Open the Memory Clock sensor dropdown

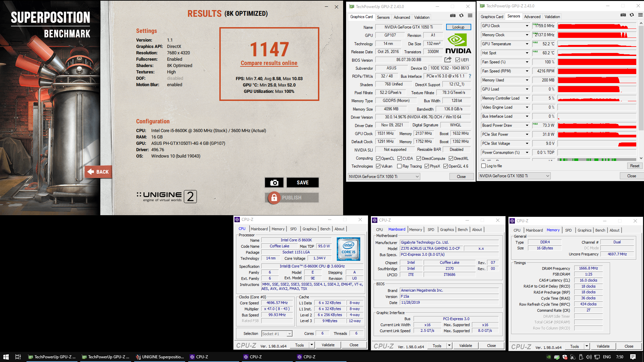527,35
